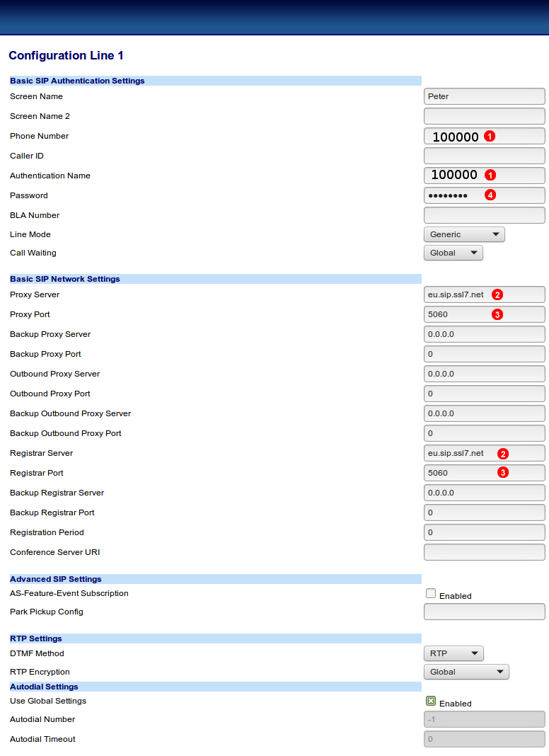Open the Line Mode dropdown
This screenshot has height=756, width=549.
[464, 234]
